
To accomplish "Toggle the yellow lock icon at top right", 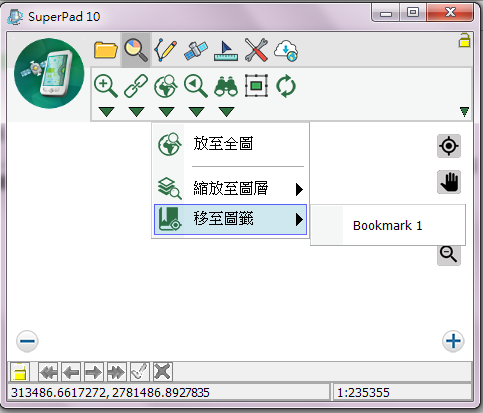I will tap(464, 40).
